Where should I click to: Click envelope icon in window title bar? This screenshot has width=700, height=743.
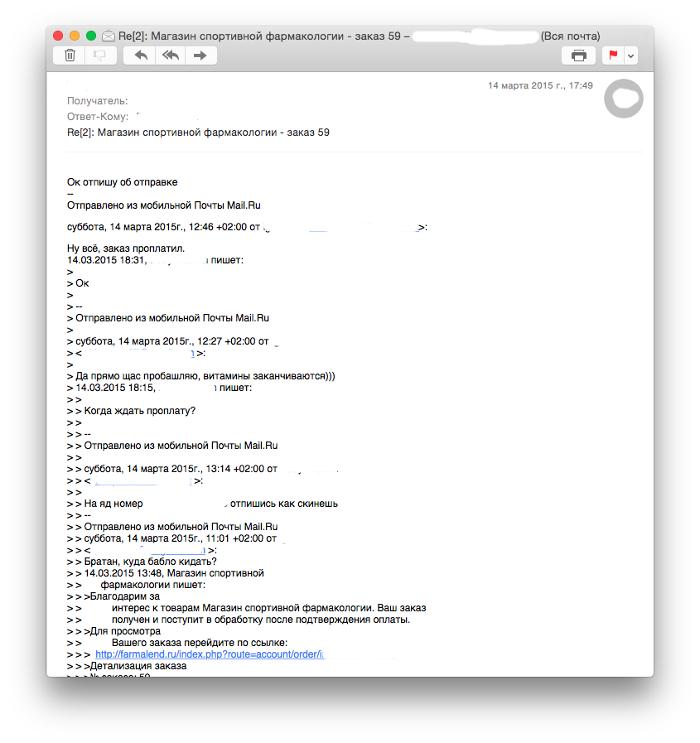click(x=109, y=36)
